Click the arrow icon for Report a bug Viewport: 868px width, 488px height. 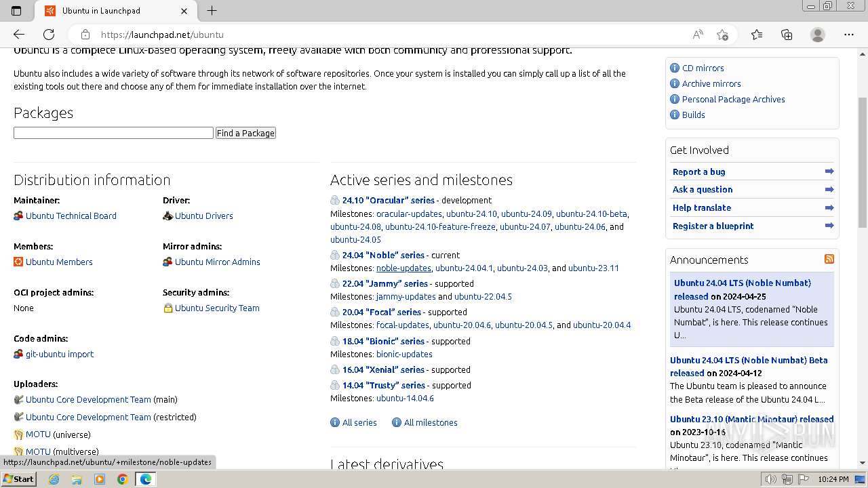pyautogui.click(x=829, y=171)
